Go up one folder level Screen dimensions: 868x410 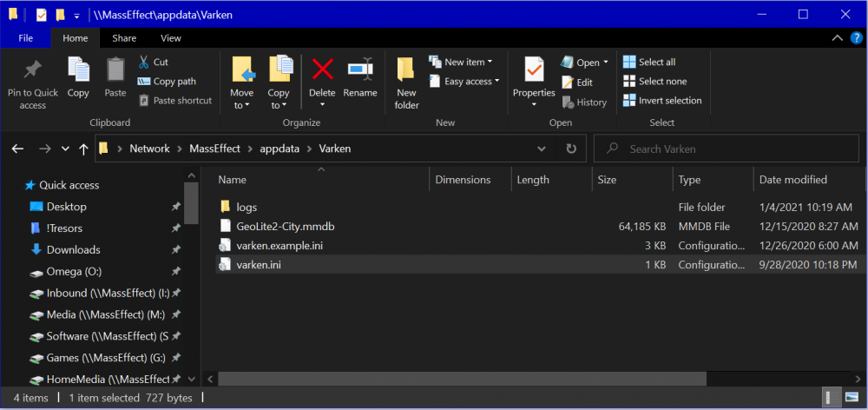coord(83,149)
